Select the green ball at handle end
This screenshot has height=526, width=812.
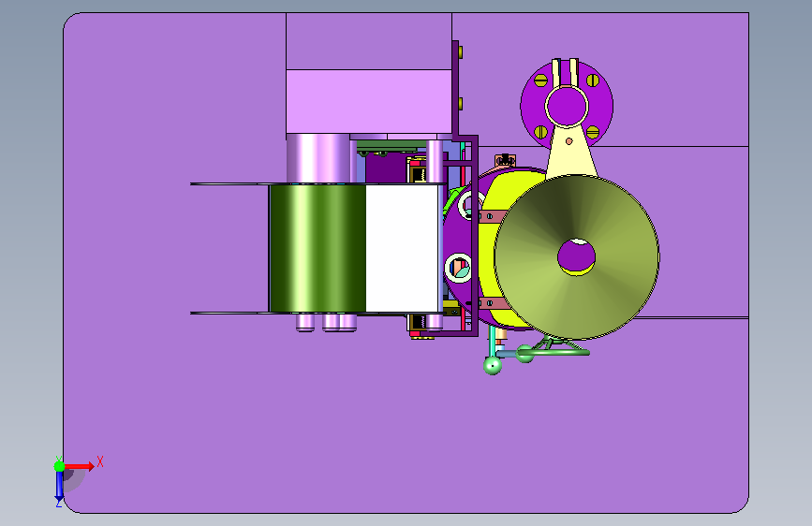493,365
